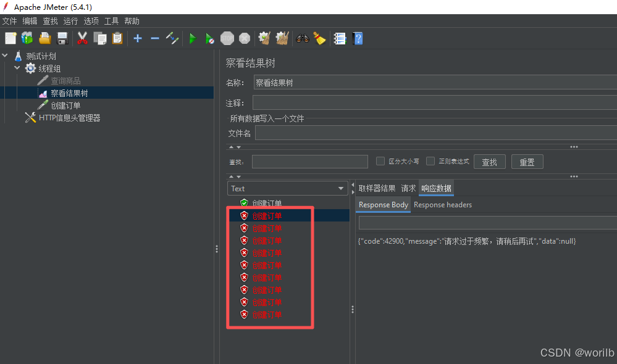The width and height of the screenshot is (617, 364).
Task: Collapse all nodes with minus icon
Action: click(155, 38)
